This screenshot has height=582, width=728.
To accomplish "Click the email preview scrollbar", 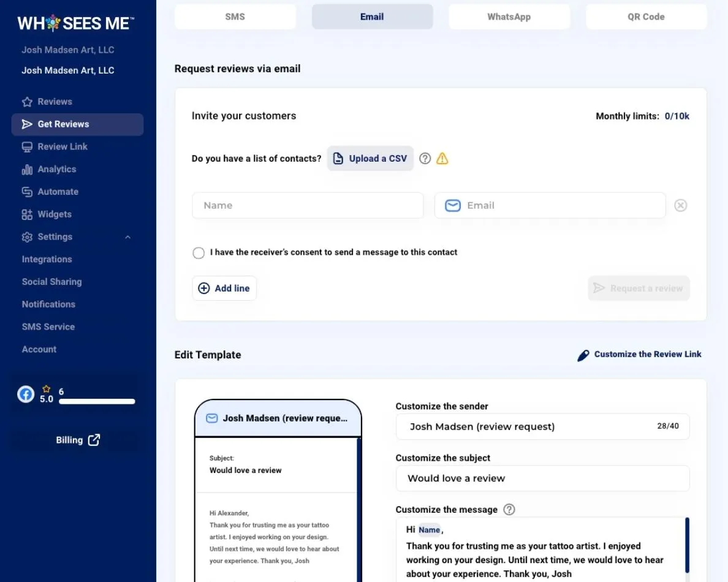I will [359, 510].
